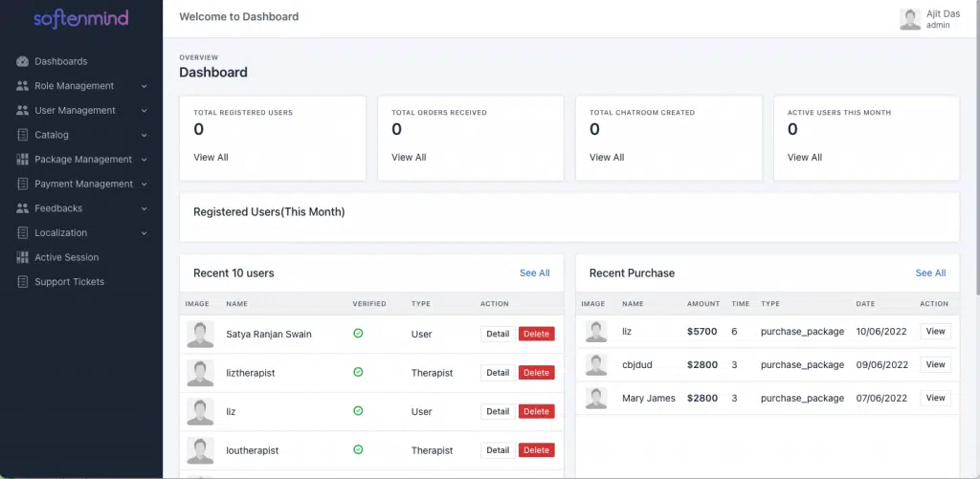This screenshot has height=479, width=980.
Task: Delete the liz User row
Action: pyautogui.click(x=536, y=411)
